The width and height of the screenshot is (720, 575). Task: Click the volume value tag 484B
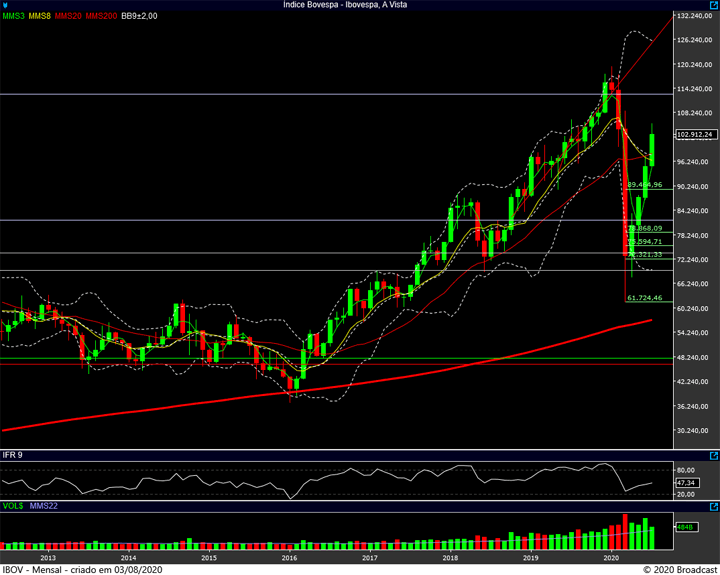[684, 526]
